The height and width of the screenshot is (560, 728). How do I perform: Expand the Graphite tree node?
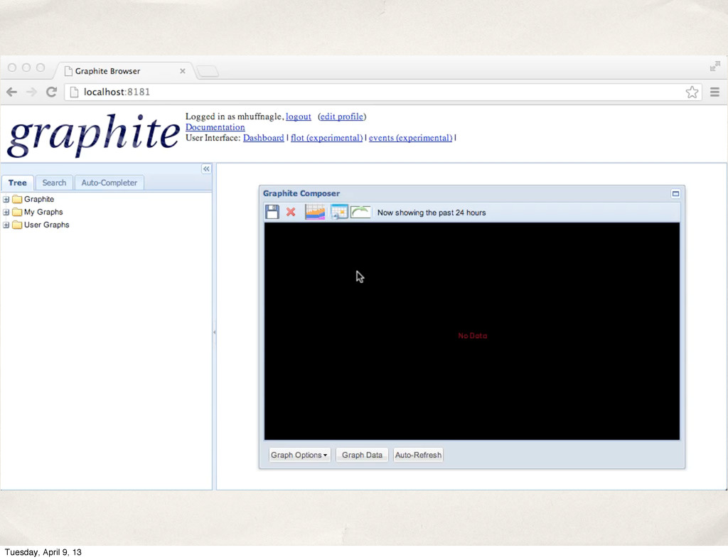pos(6,200)
